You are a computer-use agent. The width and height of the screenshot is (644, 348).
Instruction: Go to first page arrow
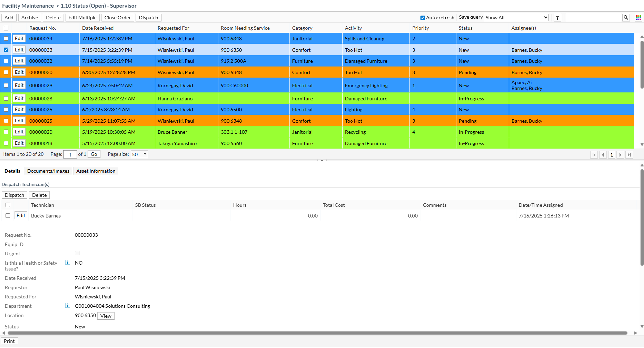(594, 155)
